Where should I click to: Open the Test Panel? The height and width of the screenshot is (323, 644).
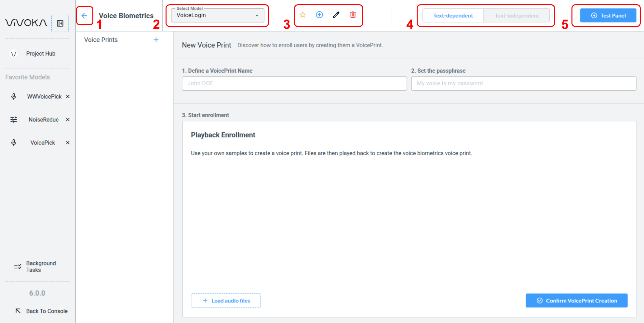pyautogui.click(x=608, y=16)
